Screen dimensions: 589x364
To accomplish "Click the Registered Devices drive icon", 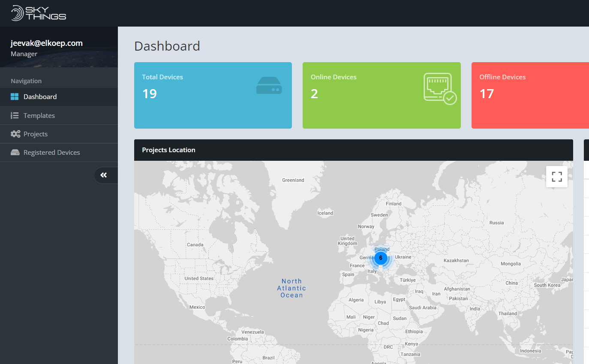I will (x=15, y=153).
